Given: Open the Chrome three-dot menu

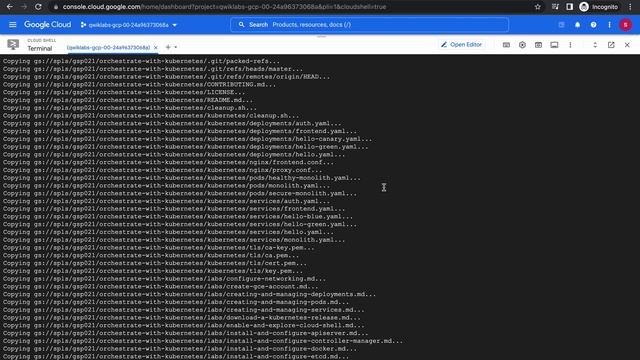Looking at the screenshot, I should (631, 7).
